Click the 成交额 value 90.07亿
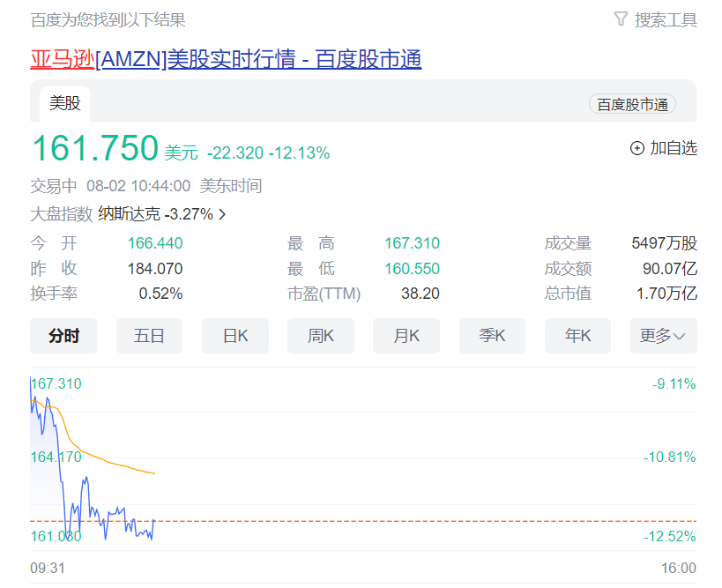 coord(670,269)
